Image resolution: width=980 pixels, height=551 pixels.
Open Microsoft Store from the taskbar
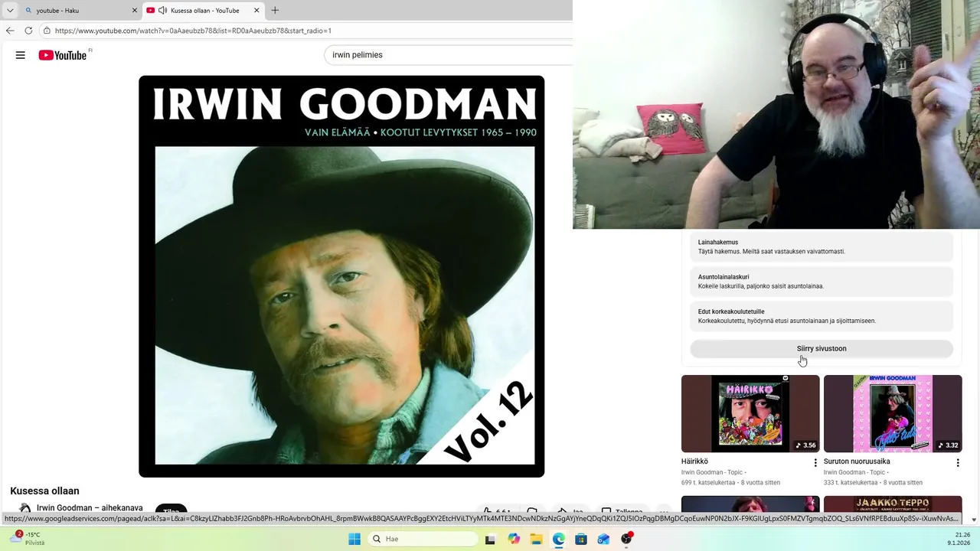(581, 539)
